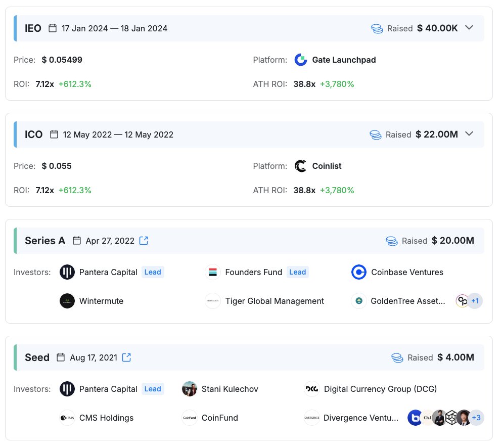Open Wintermute investor page
Screen dimensions: 502x448
tap(101, 301)
